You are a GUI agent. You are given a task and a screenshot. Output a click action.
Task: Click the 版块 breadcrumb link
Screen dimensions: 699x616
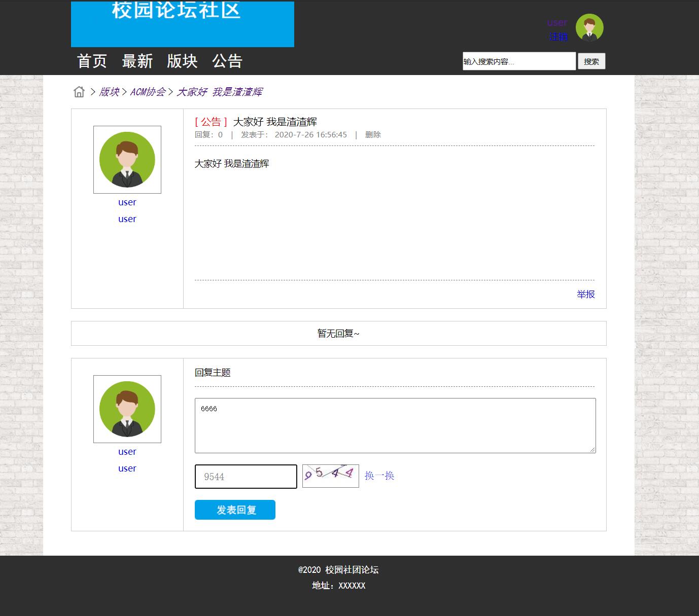click(x=109, y=92)
